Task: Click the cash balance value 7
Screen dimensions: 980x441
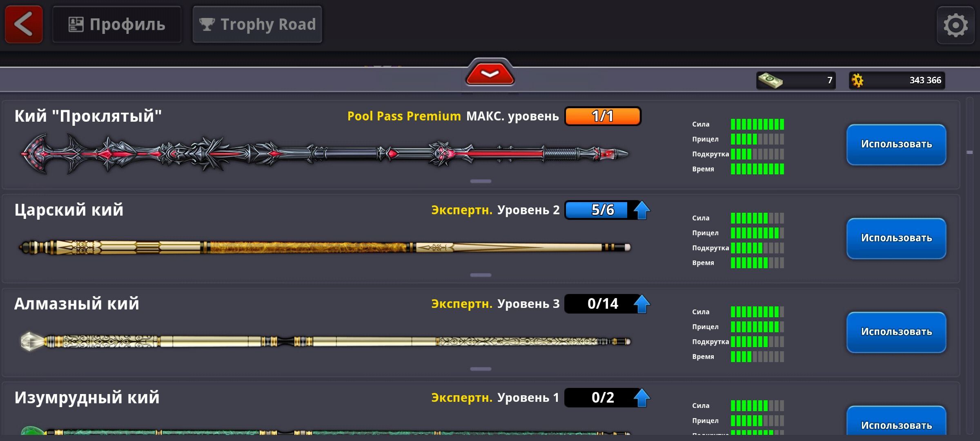Action: click(x=829, y=80)
